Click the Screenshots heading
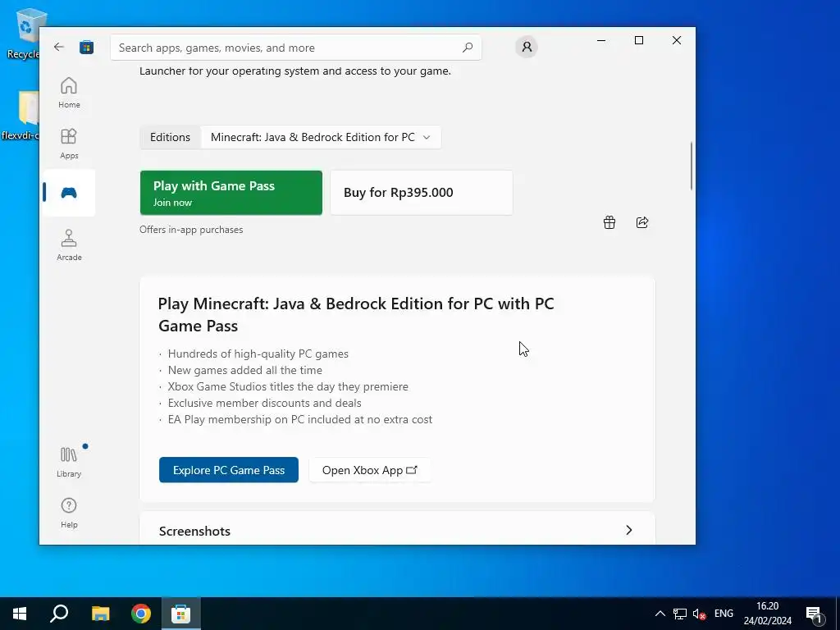This screenshot has height=630, width=840. [194, 531]
